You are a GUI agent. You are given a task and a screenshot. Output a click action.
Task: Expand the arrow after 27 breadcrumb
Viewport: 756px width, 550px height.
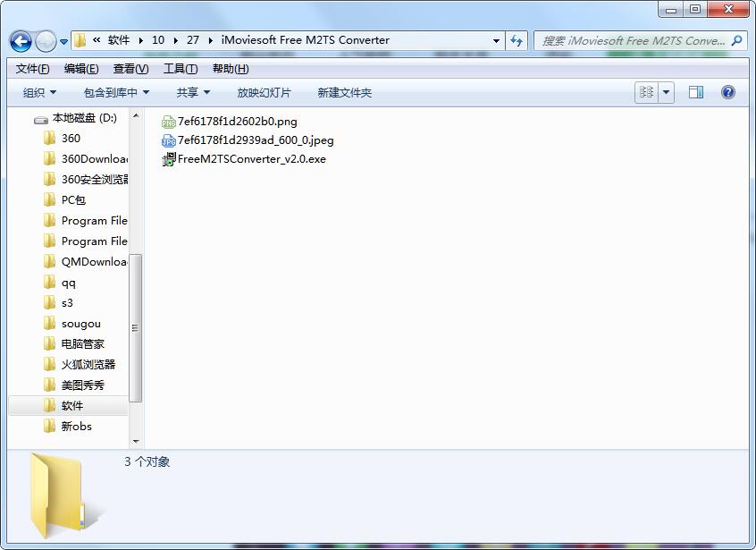[210, 40]
